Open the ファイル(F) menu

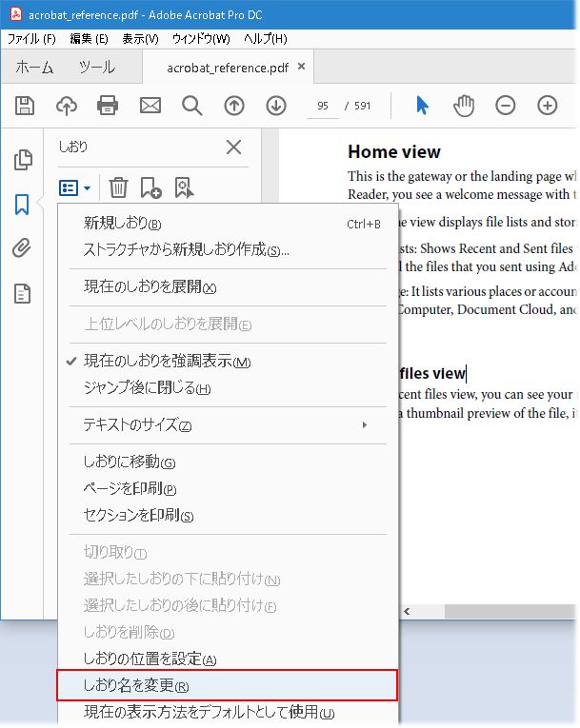pyautogui.click(x=31, y=38)
